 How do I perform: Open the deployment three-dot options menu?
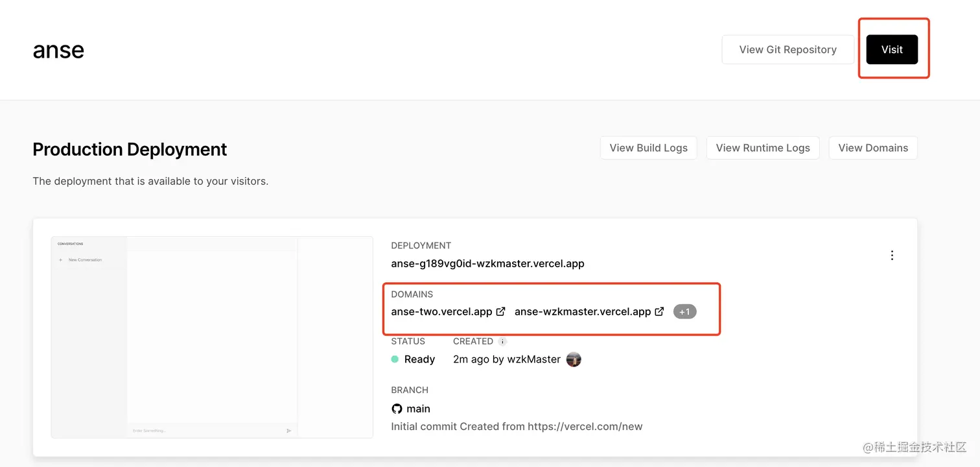pos(892,255)
